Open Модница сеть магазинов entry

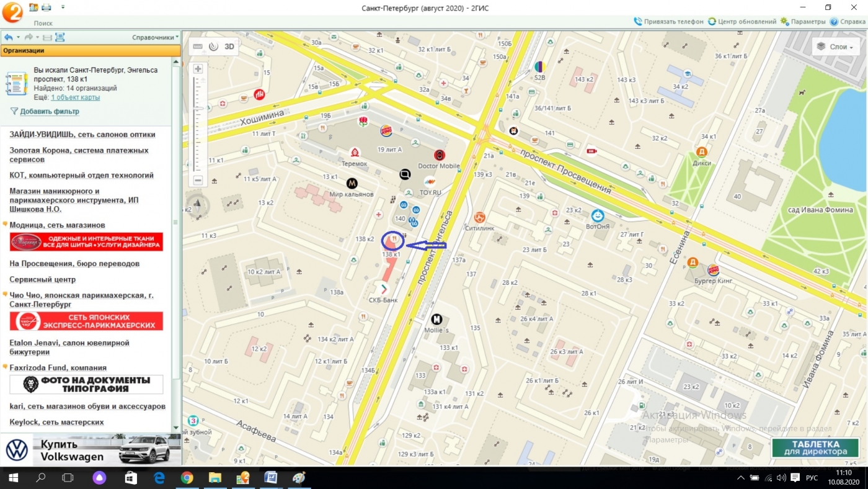[57, 225]
